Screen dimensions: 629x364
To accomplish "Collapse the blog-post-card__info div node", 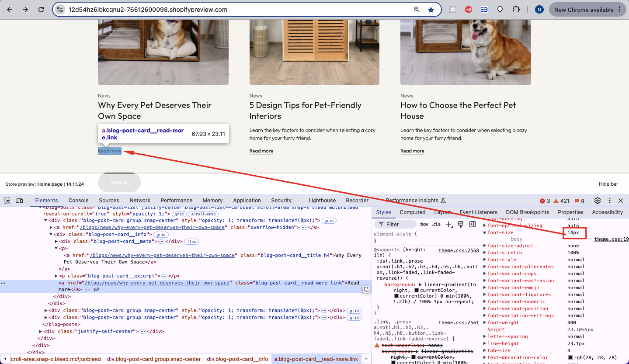I will tap(51, 235).
